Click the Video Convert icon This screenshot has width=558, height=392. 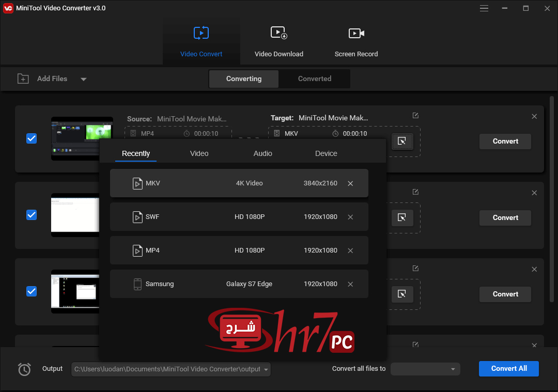pos(201,33)
